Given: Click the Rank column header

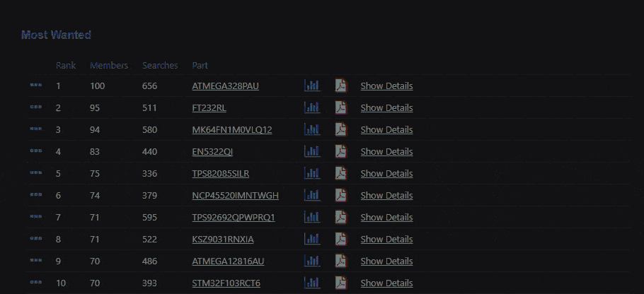Looking at the screenshot, I should [66, 66].
